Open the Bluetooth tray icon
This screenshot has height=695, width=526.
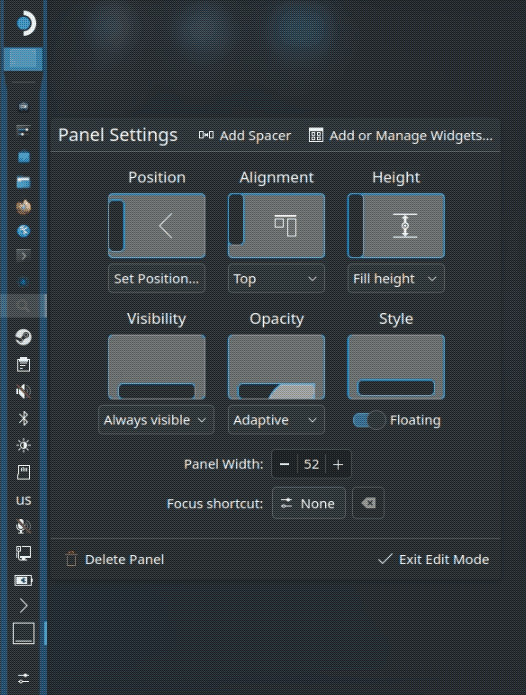pos(23,418)
